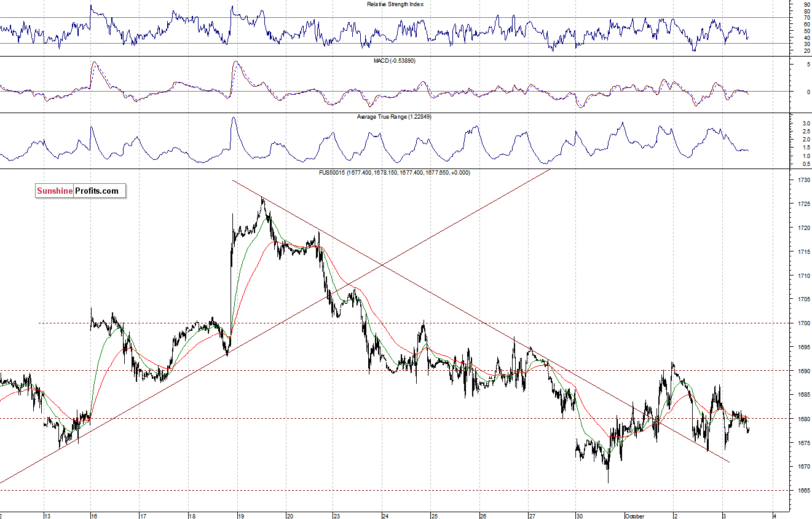Click the 80 label on RSI scale
This screenshot has height=519, width=812.
[806, 12]
